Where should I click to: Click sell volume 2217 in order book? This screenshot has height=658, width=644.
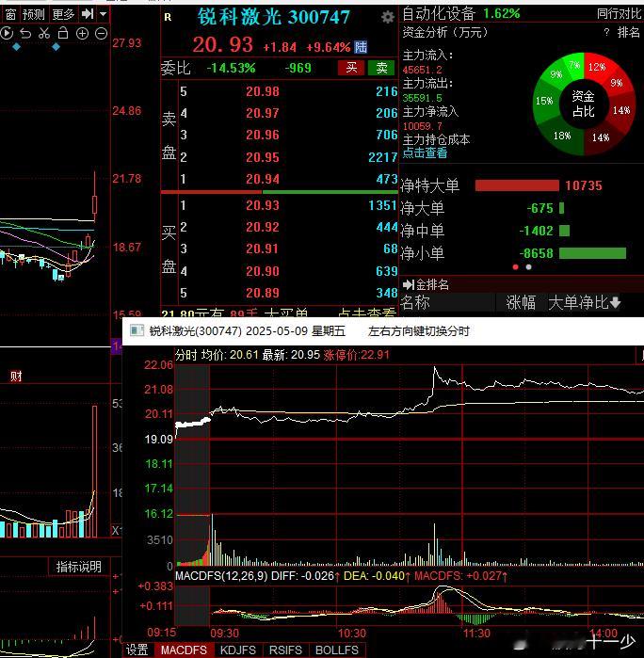tap(382, 157)
